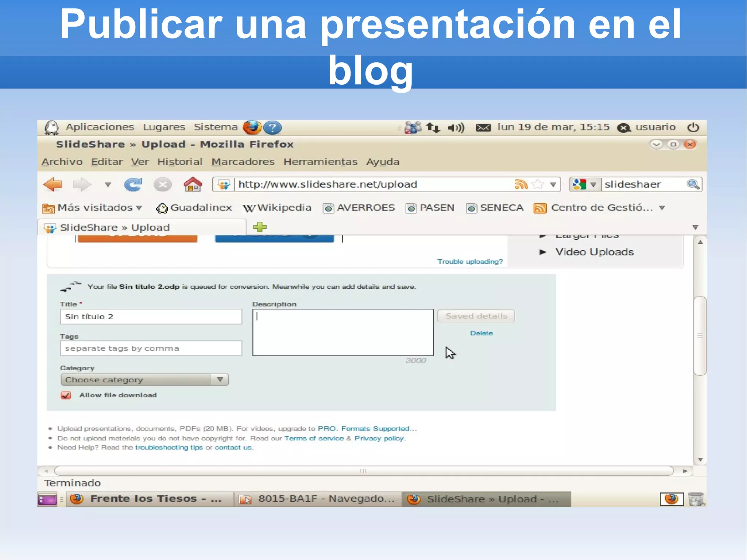Click the mail envelope icon in panel
747x560 pixels.
click(483, 128)
